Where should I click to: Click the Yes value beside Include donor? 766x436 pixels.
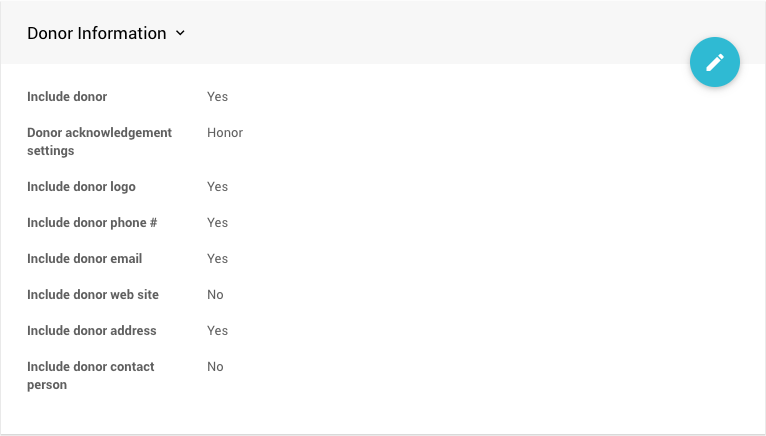pos(217,97)
